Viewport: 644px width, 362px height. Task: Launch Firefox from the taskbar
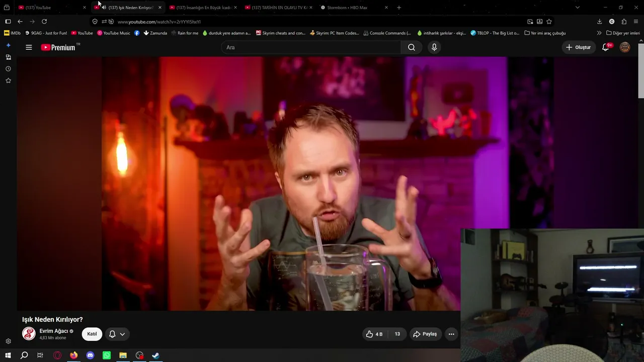click(74, 355)
